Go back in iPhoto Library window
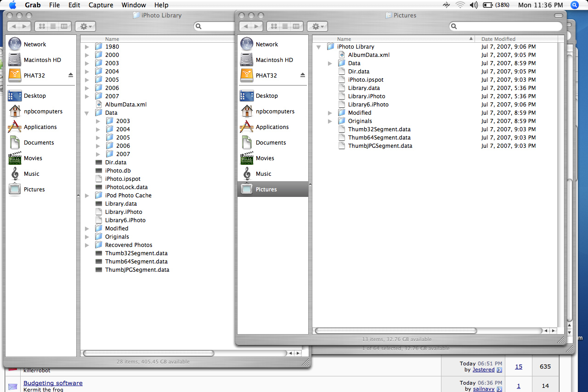The width and height of the screenshot is (588, 392). coord(13,26)
